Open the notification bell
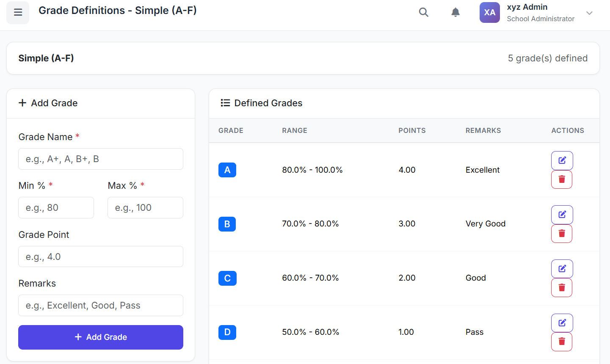This screenshot has width=610, height=364. pyautogui.click(x=455, y=12)
